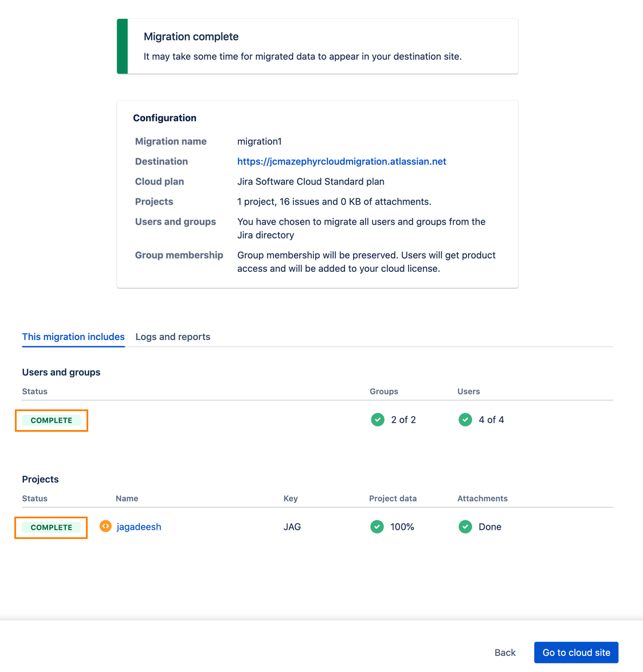The width and height of the screenshot is (643, 672).
Task: Click the Migration complete heading
Action: click(191, 37)
